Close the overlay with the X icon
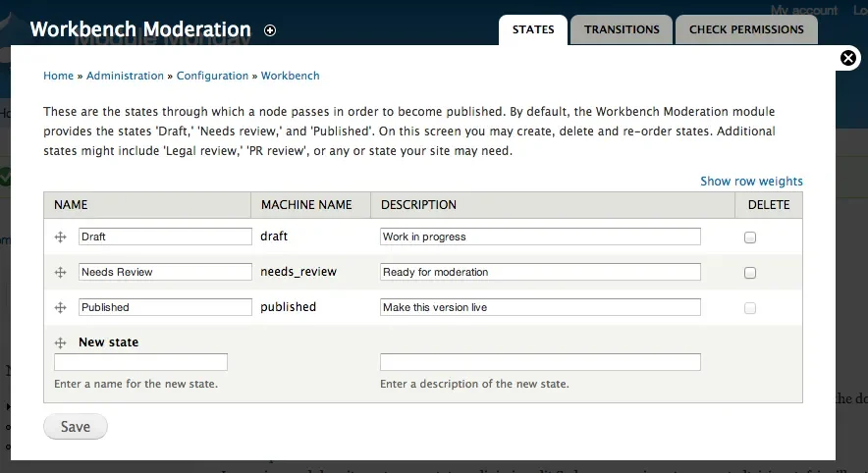This screenshot has width=868, height=473. coord(848,58)
